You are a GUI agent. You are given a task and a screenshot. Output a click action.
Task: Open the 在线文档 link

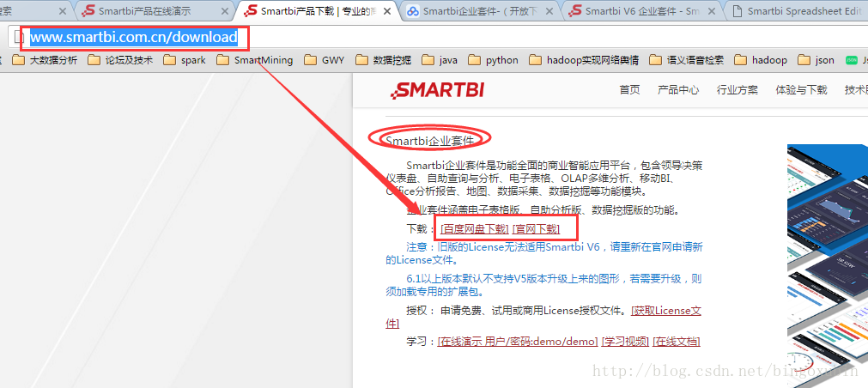[677, 342]
